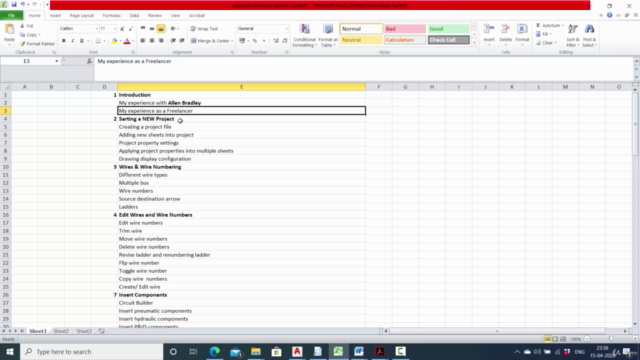The width and height of the screenshot is (640, 360).
Task: Align text left in cell
Action: tap(143, 41)
